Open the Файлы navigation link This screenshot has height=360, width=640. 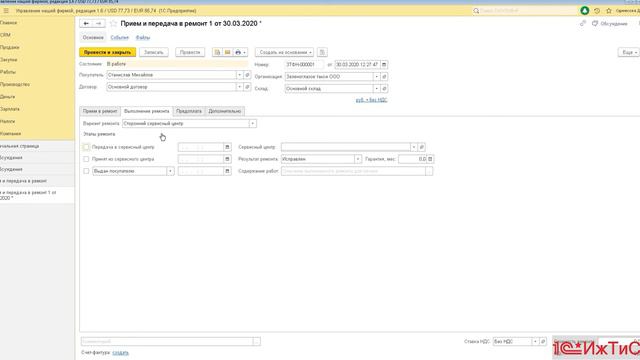[143, 38]
